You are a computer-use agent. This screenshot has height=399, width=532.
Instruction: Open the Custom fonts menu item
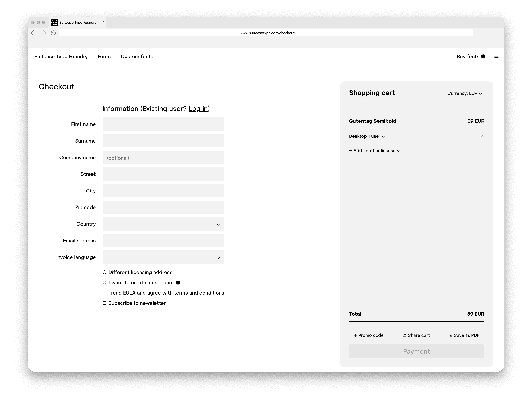137,57
